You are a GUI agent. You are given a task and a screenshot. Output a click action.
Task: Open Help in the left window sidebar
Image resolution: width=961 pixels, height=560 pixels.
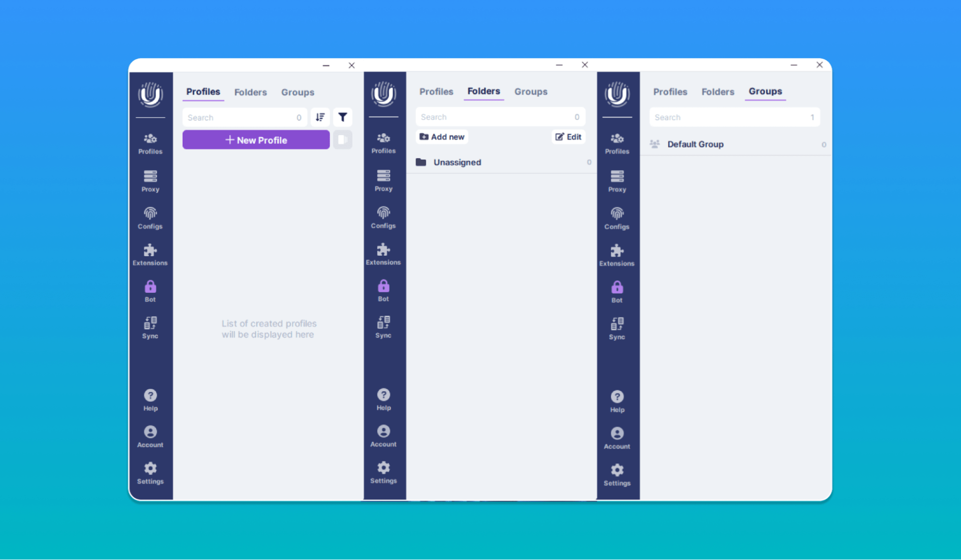150,400
